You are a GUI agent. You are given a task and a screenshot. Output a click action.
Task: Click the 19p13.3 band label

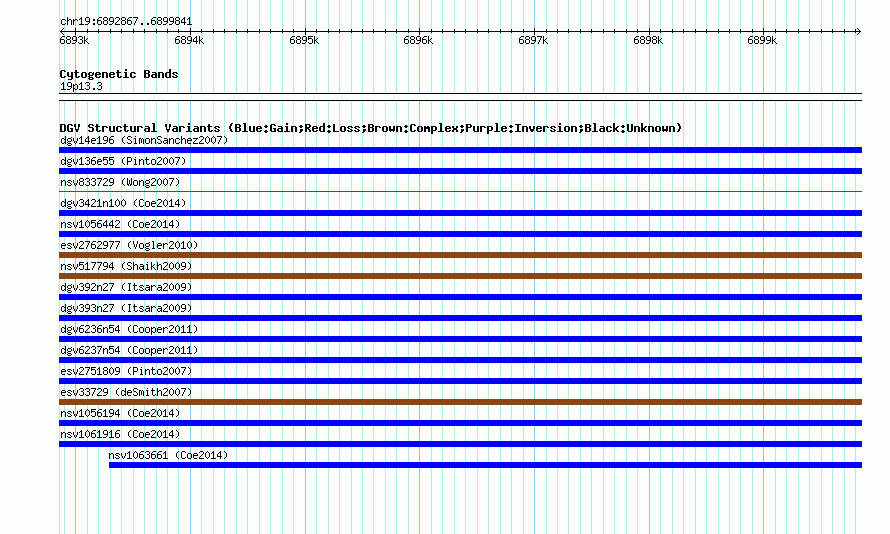81,86
